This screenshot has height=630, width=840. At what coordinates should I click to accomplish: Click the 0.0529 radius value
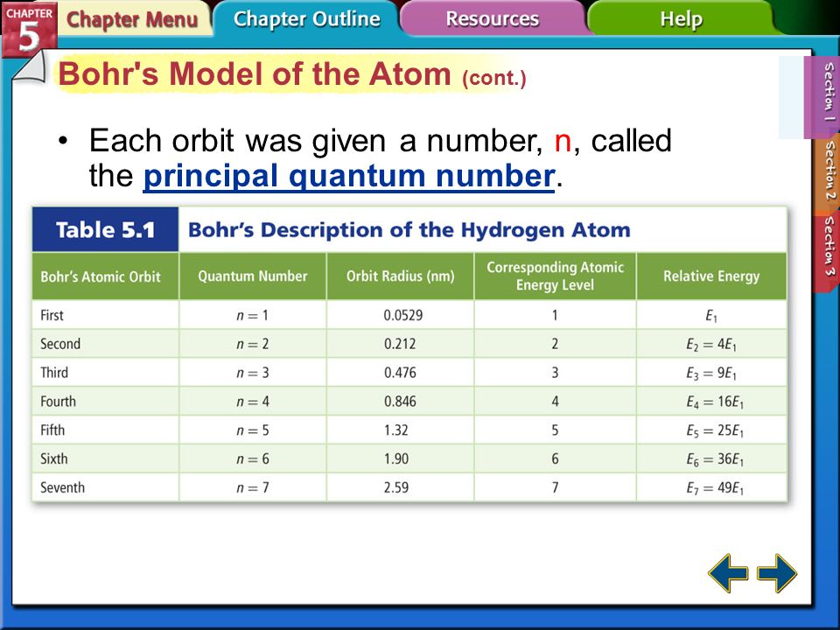402,315
